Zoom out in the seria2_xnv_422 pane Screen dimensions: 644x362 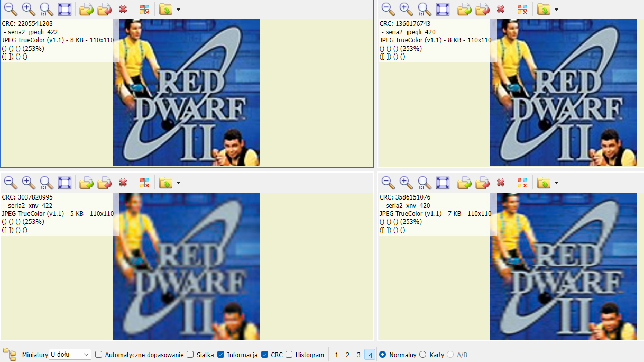[x=11, y=183]
